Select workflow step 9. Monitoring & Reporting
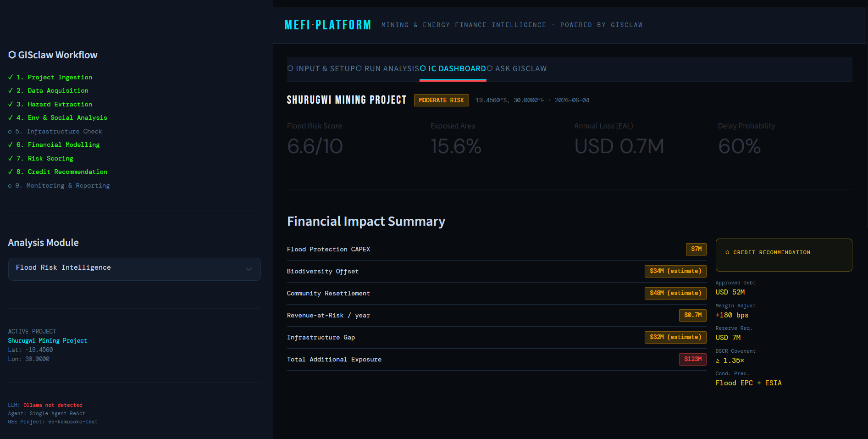Viewport: 868px width, 439px height. 59,186
